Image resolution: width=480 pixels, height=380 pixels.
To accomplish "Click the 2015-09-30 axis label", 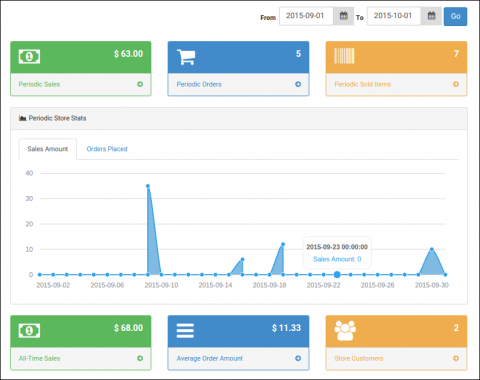I will tap(432, 285).
